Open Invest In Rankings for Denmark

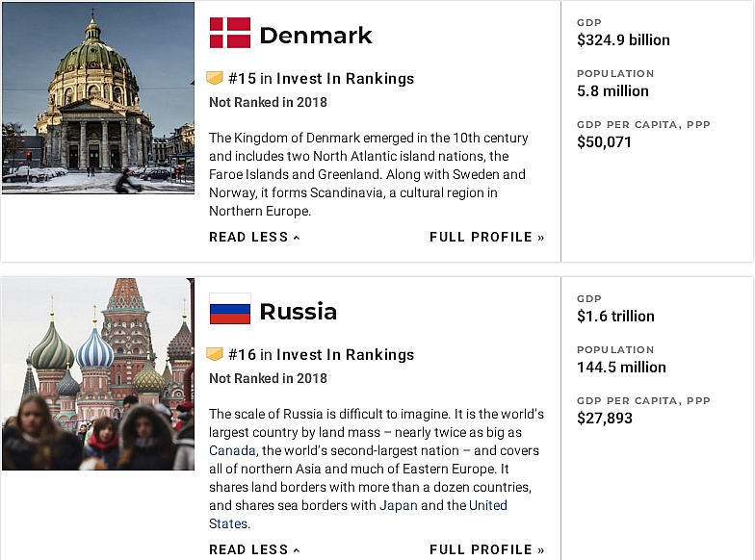click(345, 79)
